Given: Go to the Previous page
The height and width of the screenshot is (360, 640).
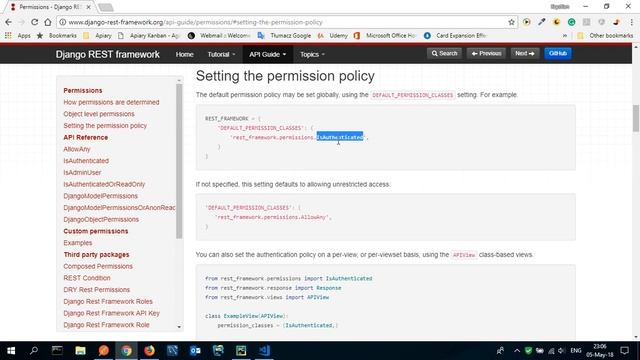Looking at the screenshot, I should pyautogui.click(x=486, y=53).
